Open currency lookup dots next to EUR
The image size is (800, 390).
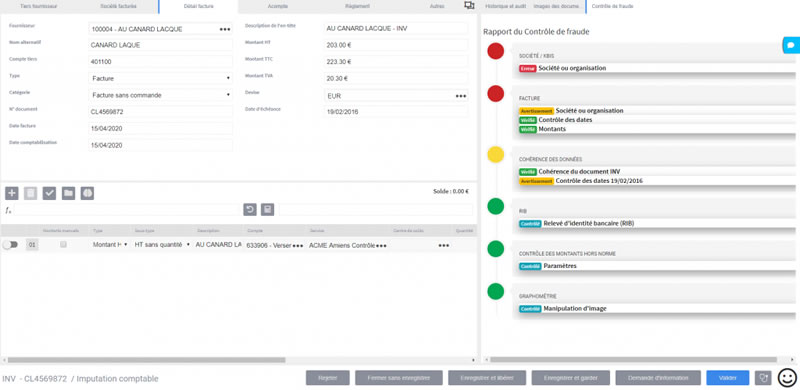pos(461,95)
